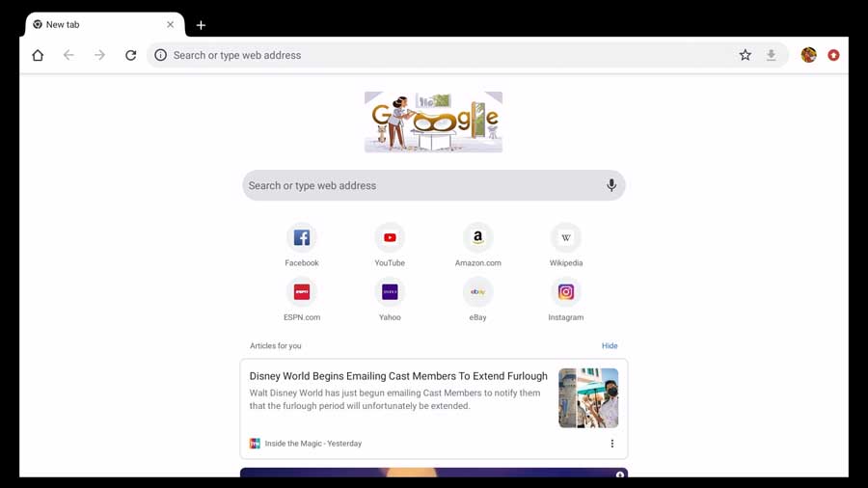Click the red update icon in toolbar
The width and height of the screenshot is (868, 488).
pyautogui.click(x=833, y=55)
